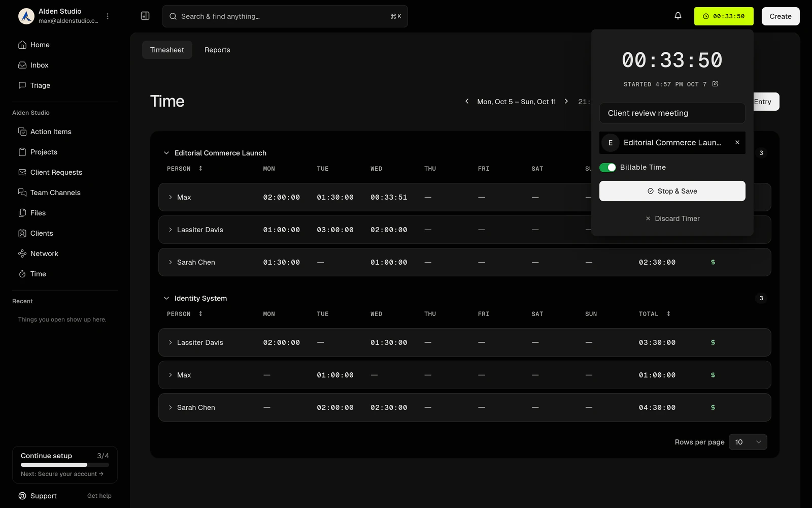
Task: Expand Max row in Editorial Commerce Launch
Action: [171, 197]
